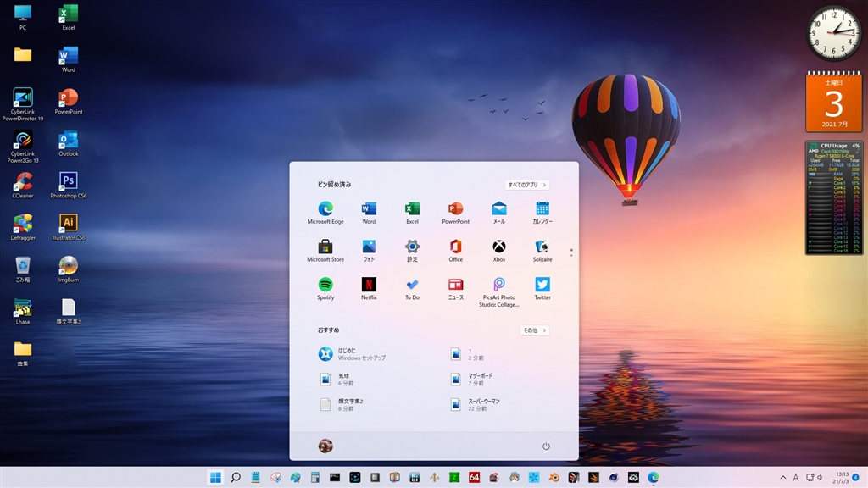This screenshot has height=488, width=868.
Task: Click the すべてのアプリ button
Action: point(527,185)
